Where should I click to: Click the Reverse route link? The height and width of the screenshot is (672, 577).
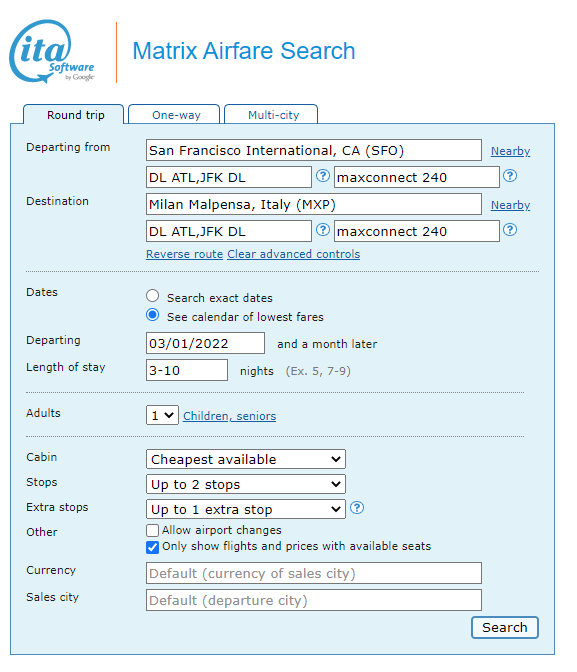coord(184,254)
